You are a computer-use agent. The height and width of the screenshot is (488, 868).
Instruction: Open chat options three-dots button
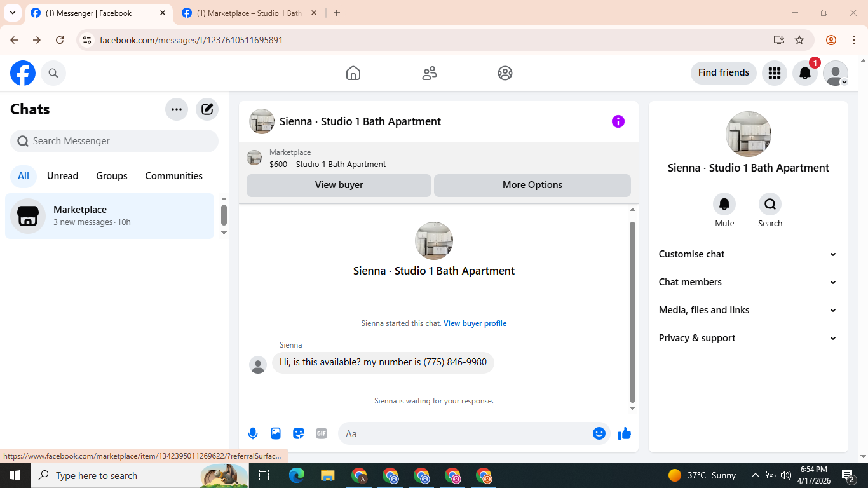coord(177,109)
